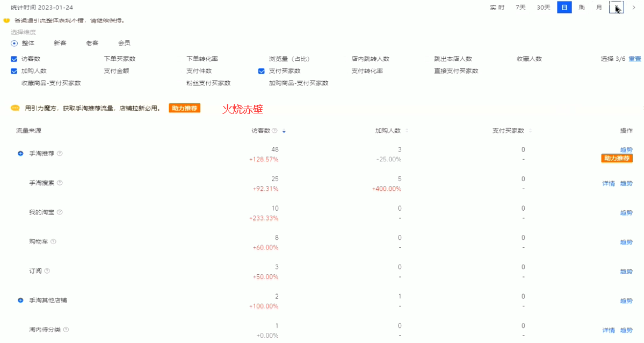This screenshot has height=343, width=644.
Task: Click the 选择 3/6 counter text
Action: (613, 59)
